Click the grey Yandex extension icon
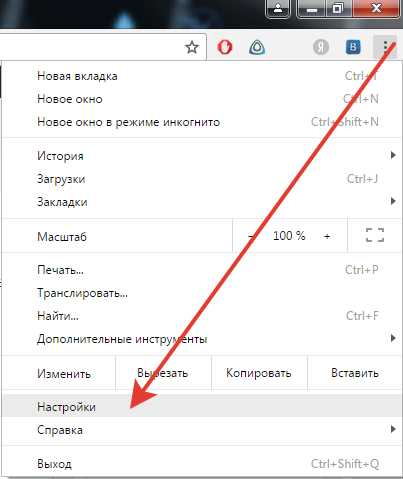The width and height of the screenshot is (403, 479). tap(321, 47)
